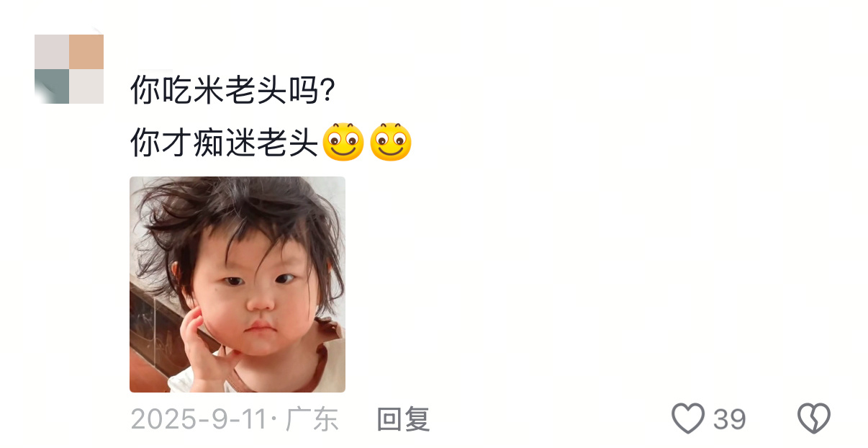Click the 39 likes count
This screenshot has width=868, height=448.
tap(730, 419)
